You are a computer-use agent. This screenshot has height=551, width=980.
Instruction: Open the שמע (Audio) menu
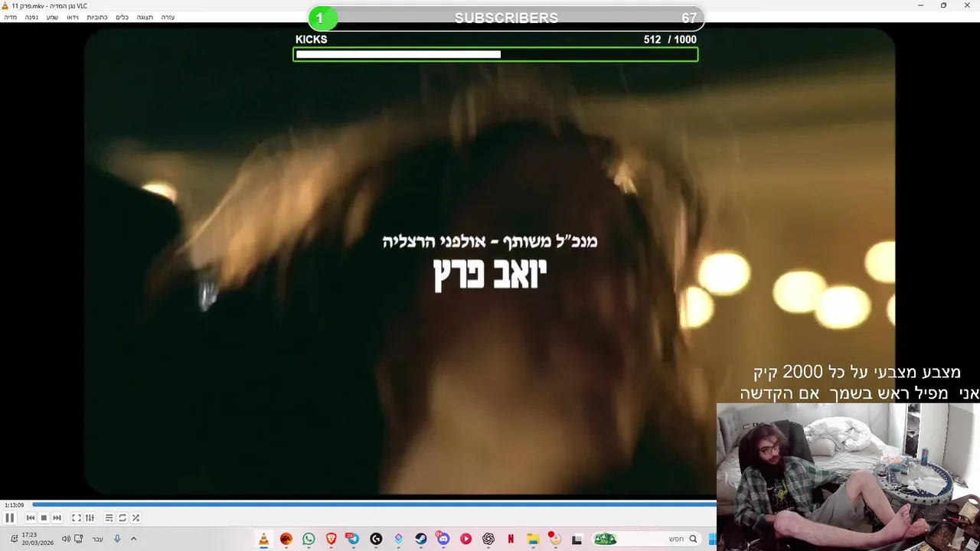52,17
